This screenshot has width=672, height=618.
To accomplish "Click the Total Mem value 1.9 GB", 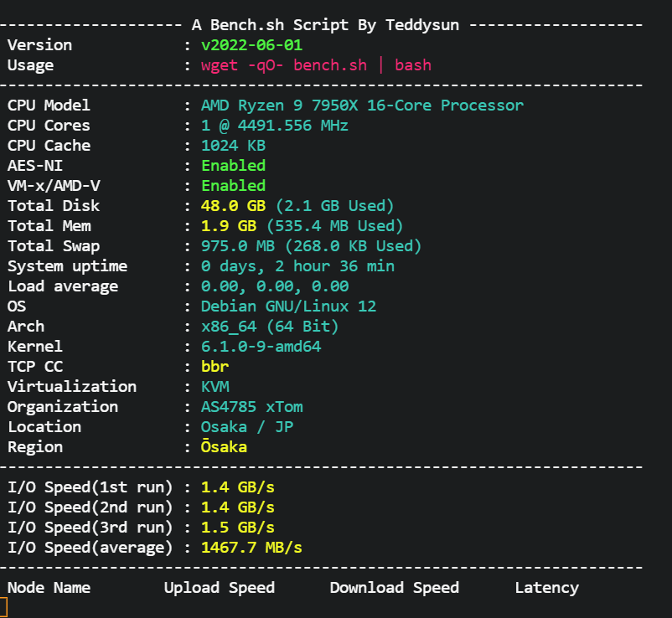I will tap(229, 226).
